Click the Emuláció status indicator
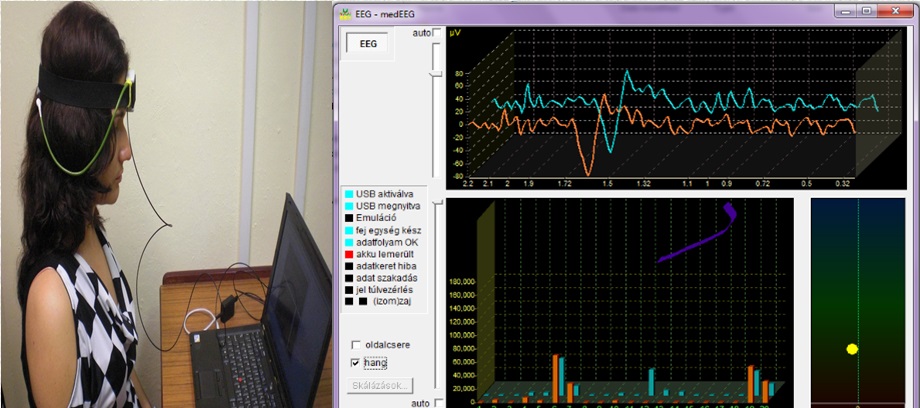This screenshot has height=408, width=920. [349, 218]
